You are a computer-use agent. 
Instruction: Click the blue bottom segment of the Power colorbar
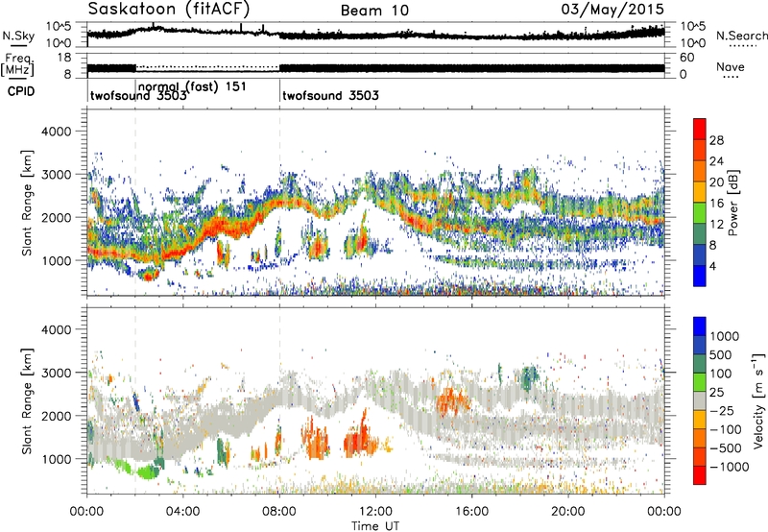(x=700, y=276)
